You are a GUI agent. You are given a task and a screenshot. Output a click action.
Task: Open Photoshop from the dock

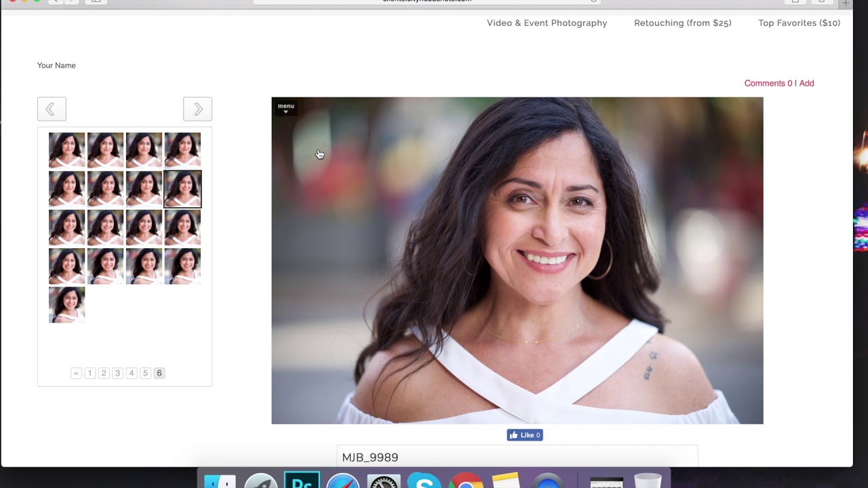click(x=302, y=479)
